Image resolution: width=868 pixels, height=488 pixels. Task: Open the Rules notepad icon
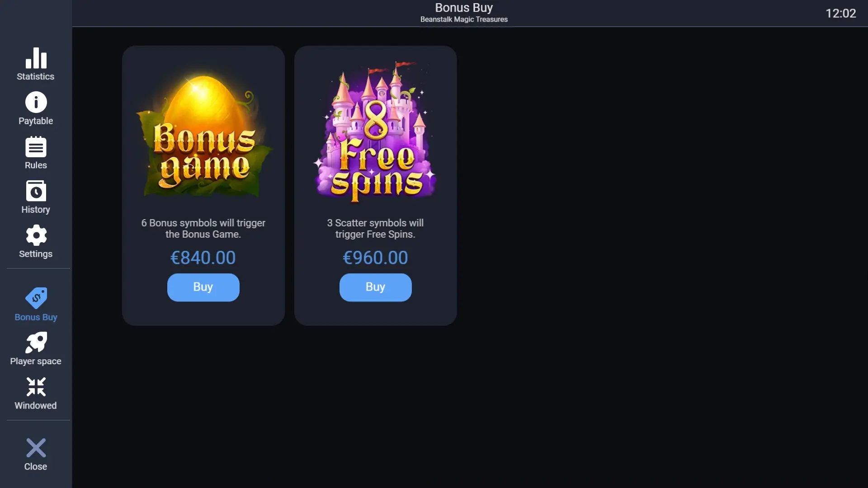click(36, 147)
